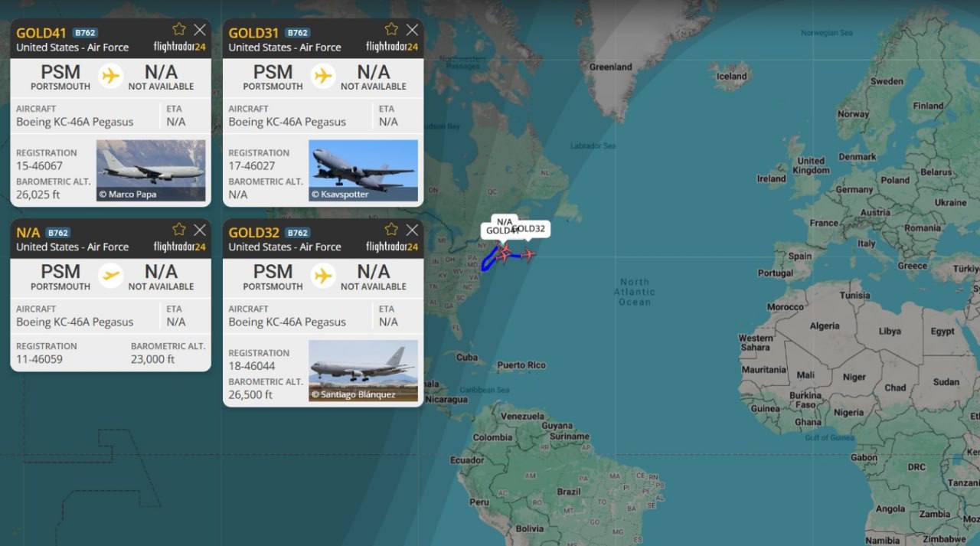Favorite the GOLD41 flight with star icon

coord(179,29)
